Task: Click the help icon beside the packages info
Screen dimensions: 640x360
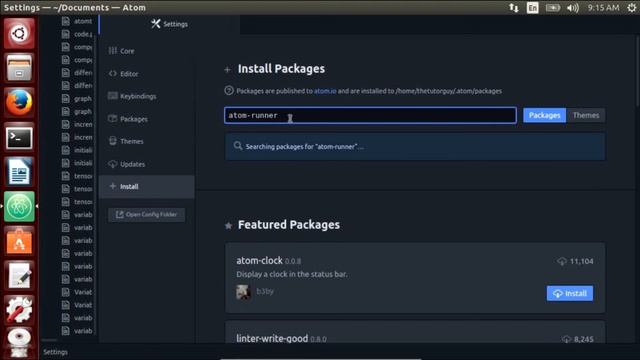Action: 229,91
